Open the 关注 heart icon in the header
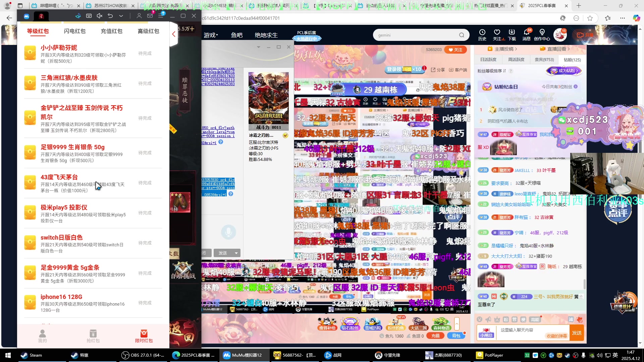The height and width of the screenshot is (362, 644). pos(498,35)
